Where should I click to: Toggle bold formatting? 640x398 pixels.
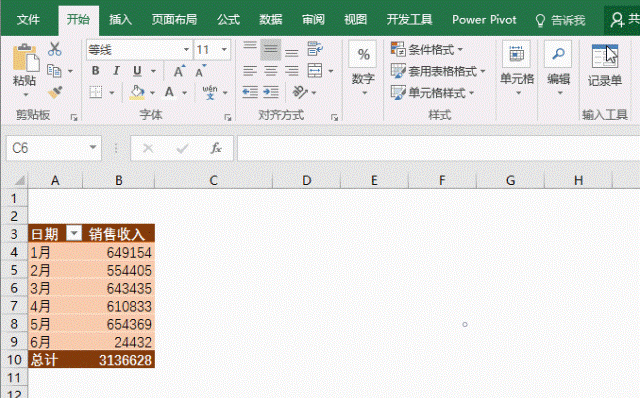tap(96, 71)
